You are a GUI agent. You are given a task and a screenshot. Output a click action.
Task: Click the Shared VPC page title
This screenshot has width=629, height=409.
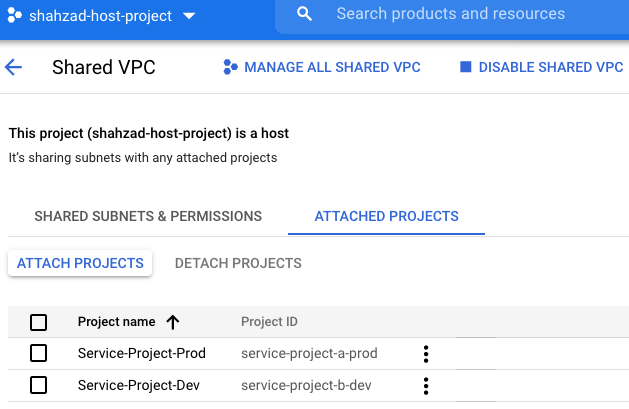[x=103, y=67]
